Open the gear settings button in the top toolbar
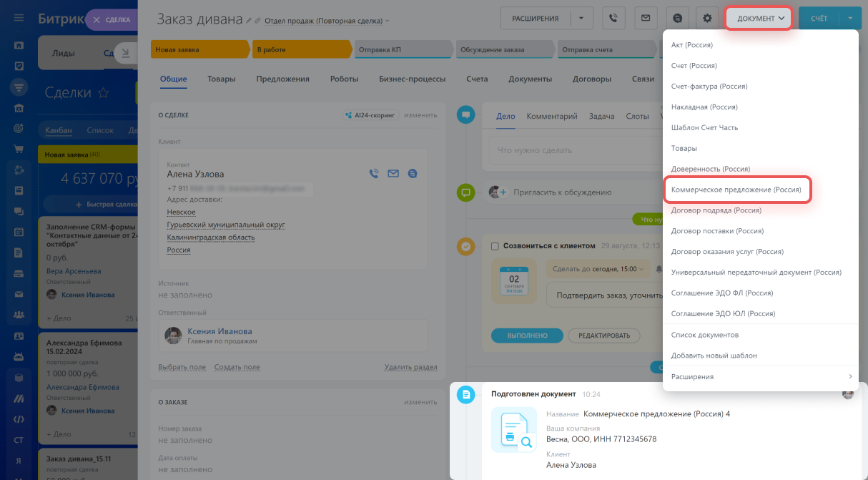 (x=707, y=18)
